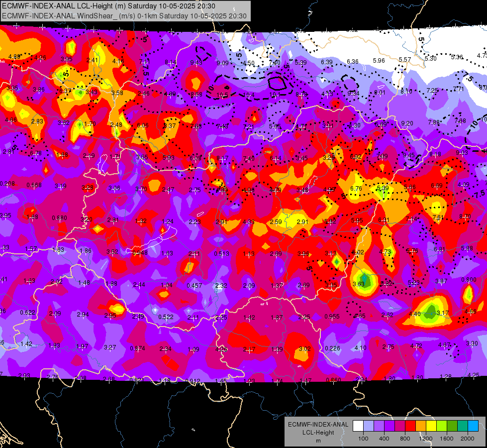This screenshot has height=448, width=487.
Task: Click the wind shear value 9.45
Action: (409, 155)
